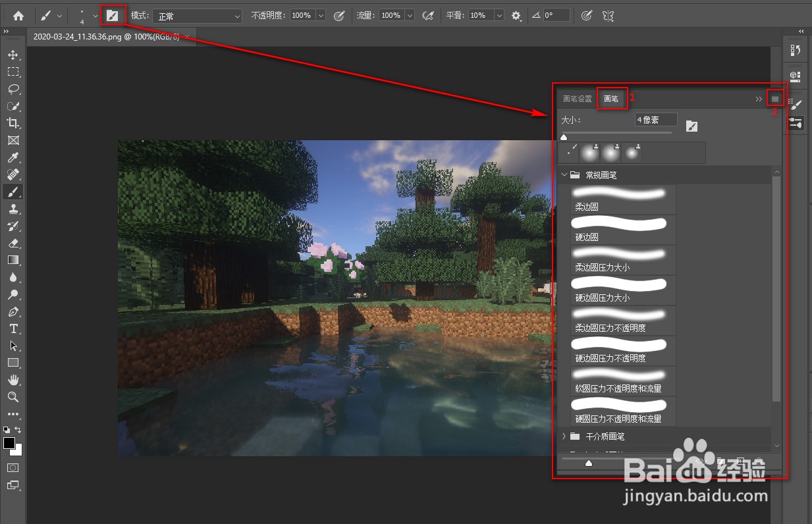Select the Rectangular Marquee tool
Image resolution: width=812 pixels, height=524 pixels.
coord(13,72)
